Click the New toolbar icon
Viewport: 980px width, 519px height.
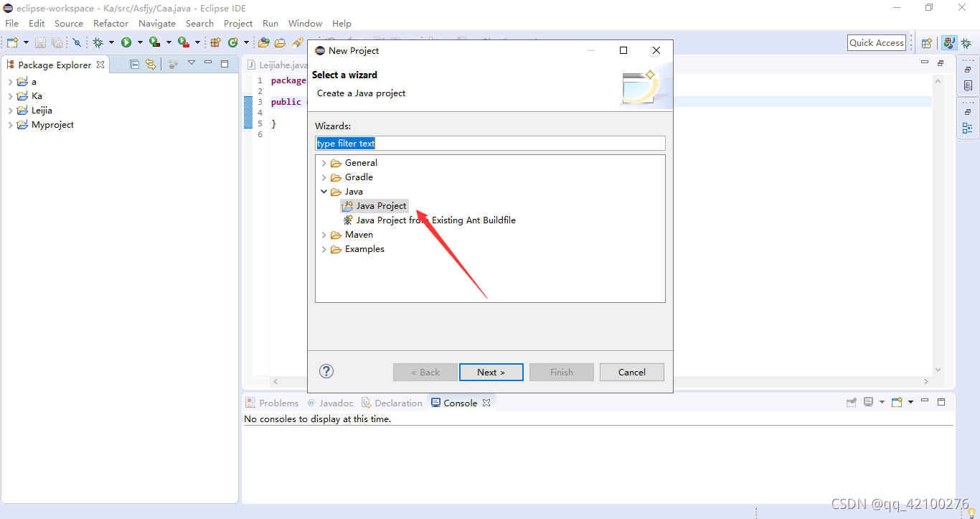click(x=12, y=43)
